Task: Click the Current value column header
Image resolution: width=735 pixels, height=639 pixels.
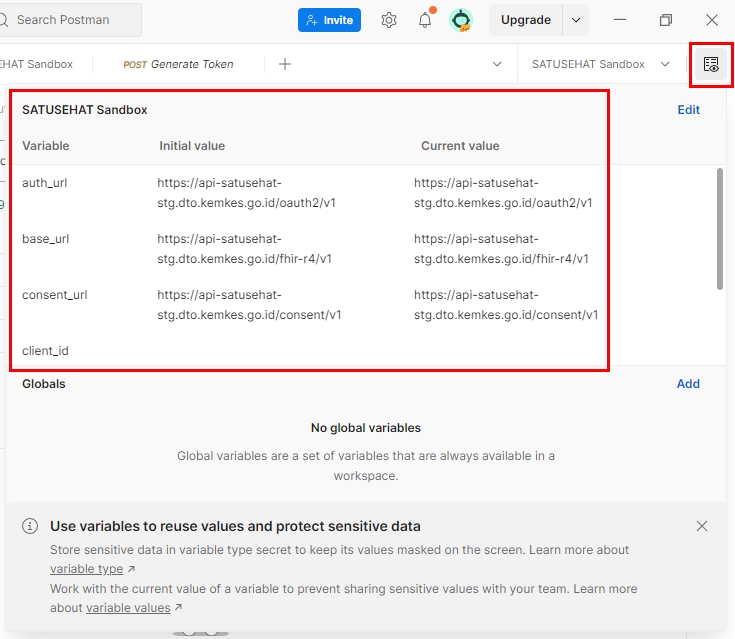Action: pos(460,146)
